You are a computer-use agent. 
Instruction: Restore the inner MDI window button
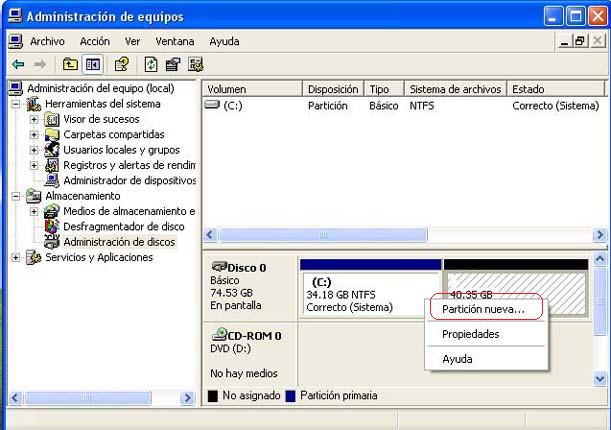[x=580, y=41]
